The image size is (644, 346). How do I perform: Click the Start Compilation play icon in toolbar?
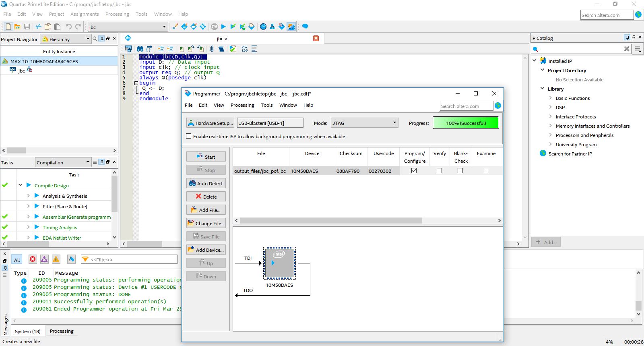(224, 27)
